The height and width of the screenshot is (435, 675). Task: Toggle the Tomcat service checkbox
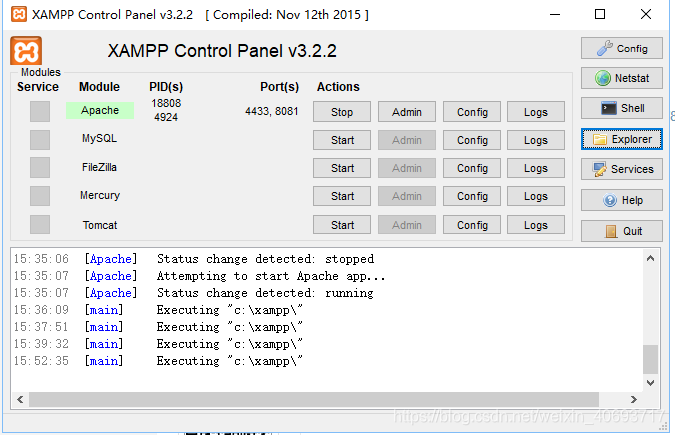[40, 224]
